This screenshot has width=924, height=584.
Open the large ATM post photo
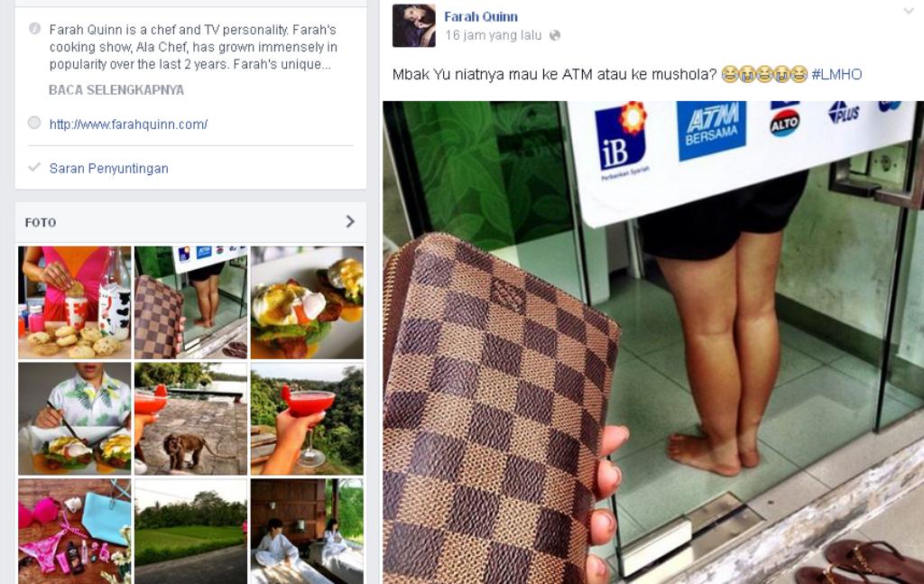pyautogui.click(x=653, y=342)
